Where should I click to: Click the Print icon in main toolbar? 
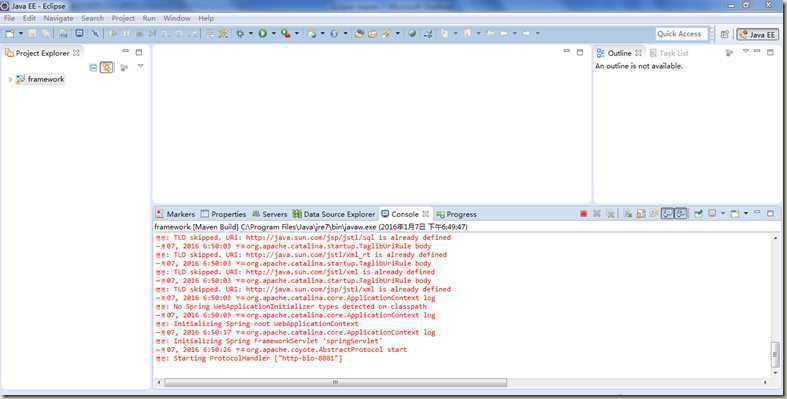tap(63, 34)
